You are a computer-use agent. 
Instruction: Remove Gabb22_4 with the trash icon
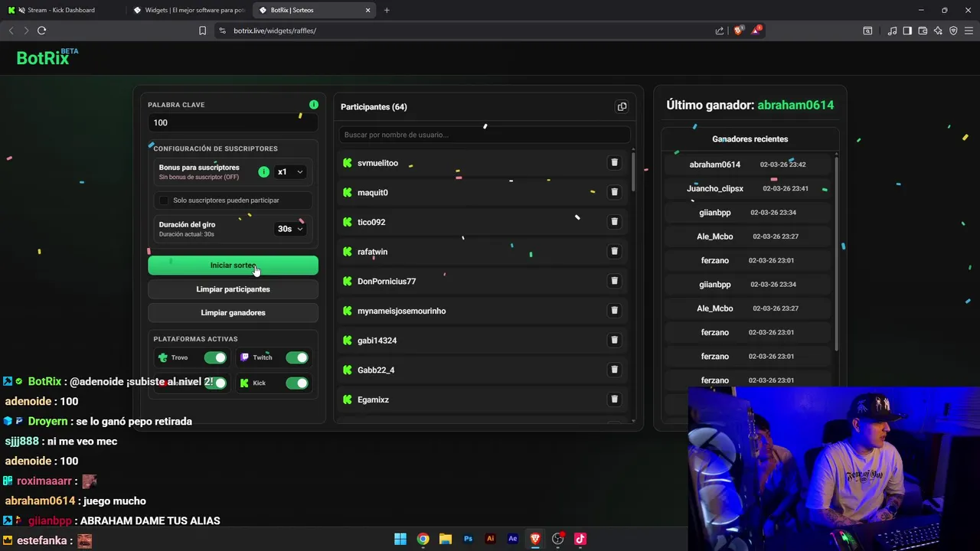coord(614,370)
